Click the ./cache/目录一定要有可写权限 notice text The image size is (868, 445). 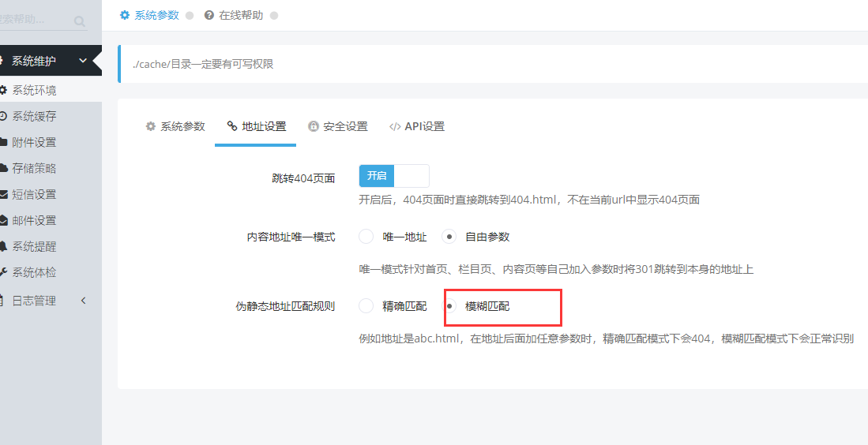coord(203,64)
